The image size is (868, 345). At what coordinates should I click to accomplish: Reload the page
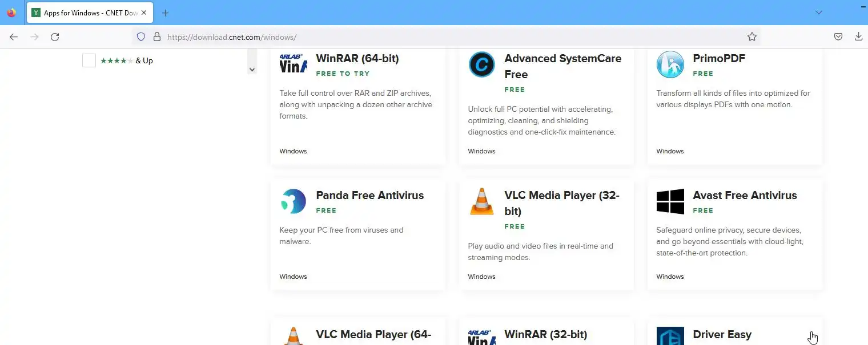[x=55, y=36]
